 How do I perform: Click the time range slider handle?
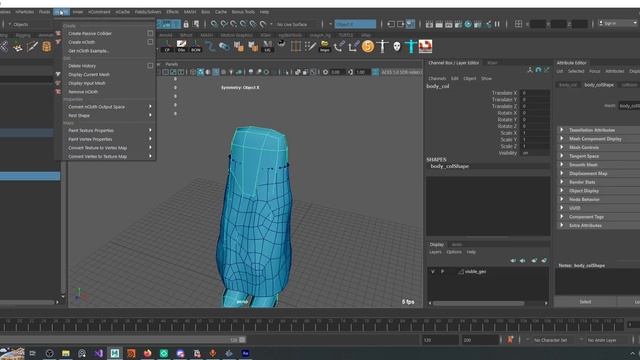tap(242, 340)
